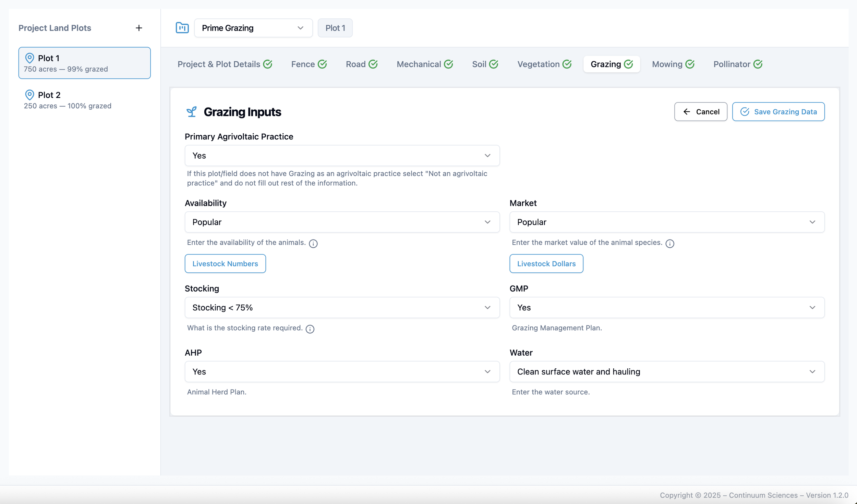Switch to the Vegetation tab
857x504 pixels.
[538, 64]
